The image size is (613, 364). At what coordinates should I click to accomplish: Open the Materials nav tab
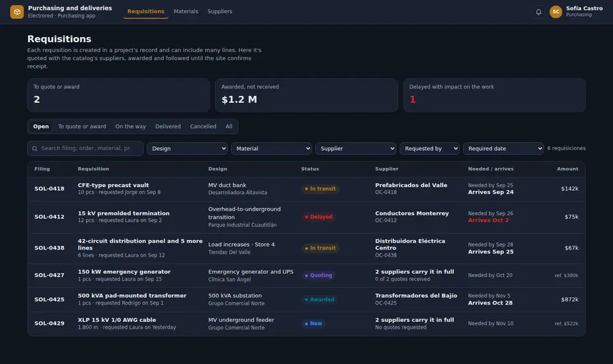pyautogui.click(x=186, y=11)
